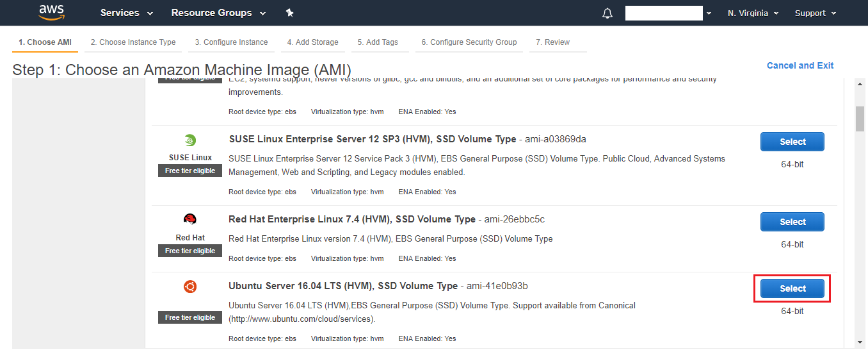Click the SUSE Linux logo icon
Screen dimensions: 868x350
190,141
